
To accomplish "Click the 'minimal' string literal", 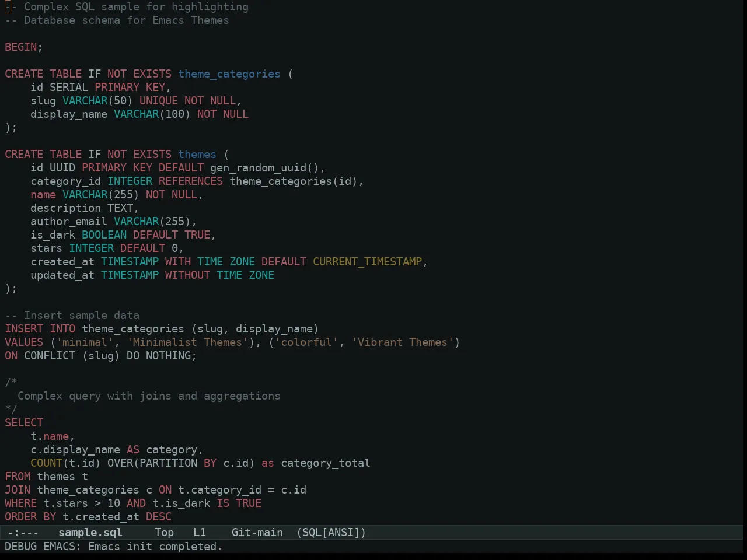I will click(85, 342).
